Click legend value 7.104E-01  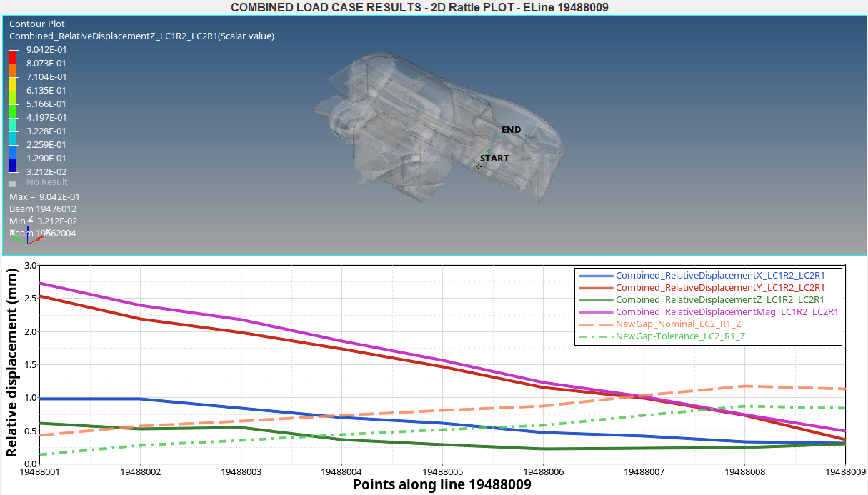pyautogui.click(x=46, y=76)
